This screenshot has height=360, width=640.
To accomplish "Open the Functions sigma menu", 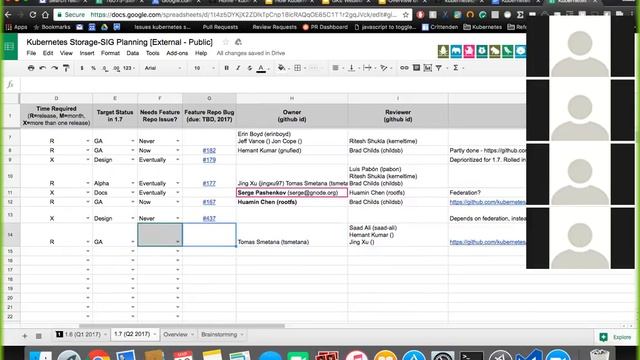I will (x=456, y=68).
